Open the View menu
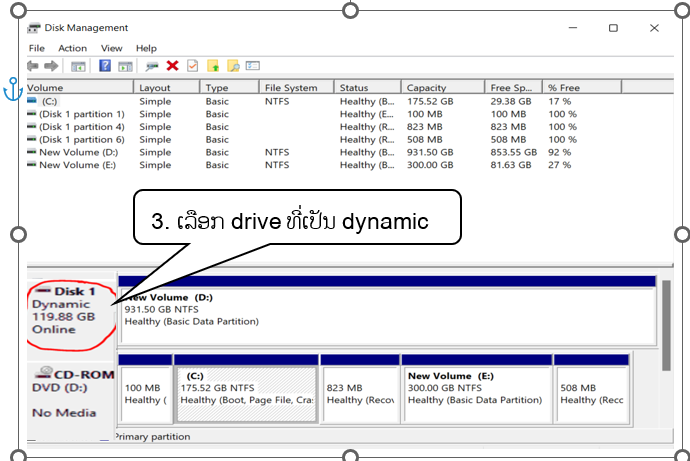The width and height of the screenshot is (690, 461). pyautogui.click(x=111, y=48)
